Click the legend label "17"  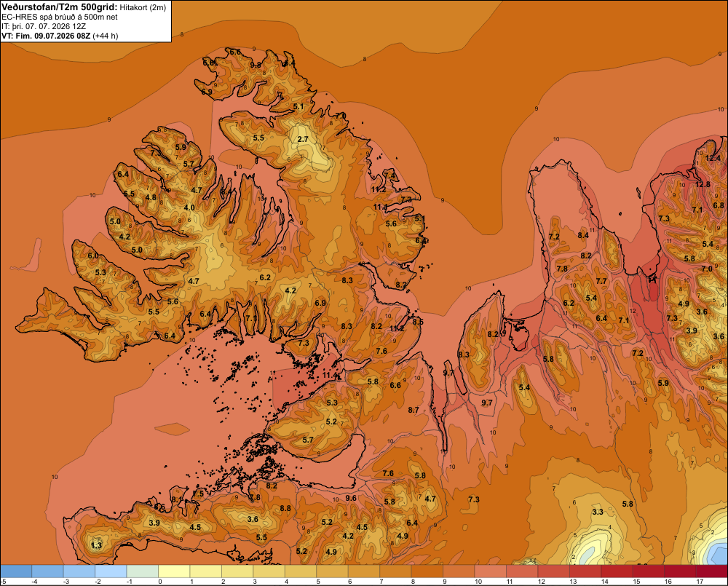pyautogui.click(x=700, y=582)
